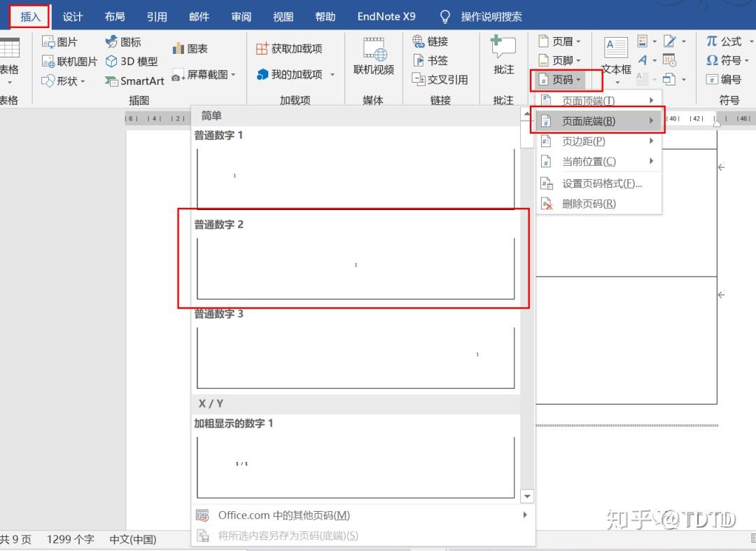Open the WordArt 艺术字 dropdown
Viewport: 756px width, 551px height.
pyautogui.click(x=647, y=60)
